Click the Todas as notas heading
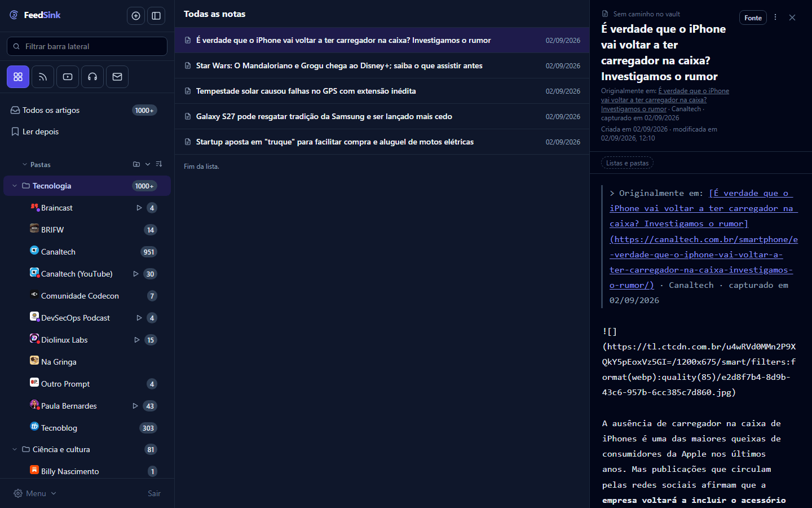812x508 pixels. point(214,14)
